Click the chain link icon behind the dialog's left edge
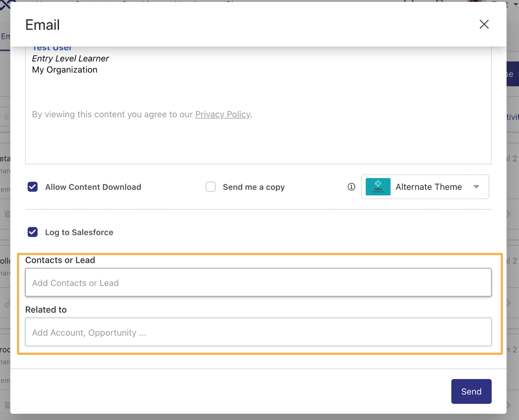Screen dimensions: 519x420 tap(7, 304)
